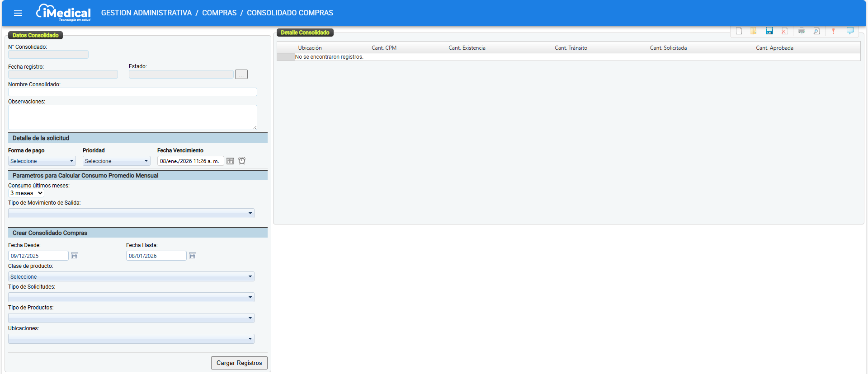The width and height of the screenshot is (868, 374).
Task: Click the Cant. Solicitada column header
Action: (668, 48)
